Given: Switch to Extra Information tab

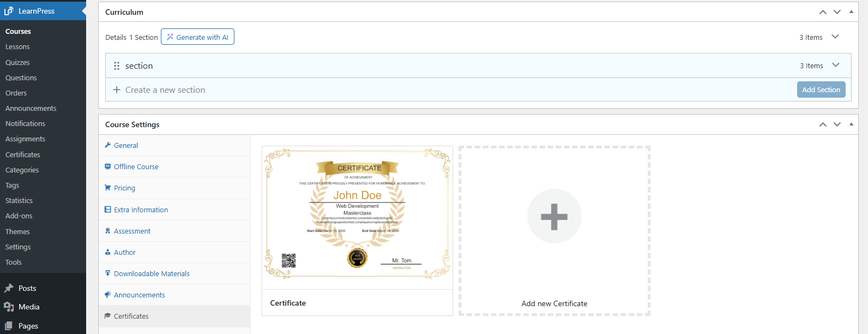Looking at the screenshot, I should pyautogui.click(x=174, y=210).
